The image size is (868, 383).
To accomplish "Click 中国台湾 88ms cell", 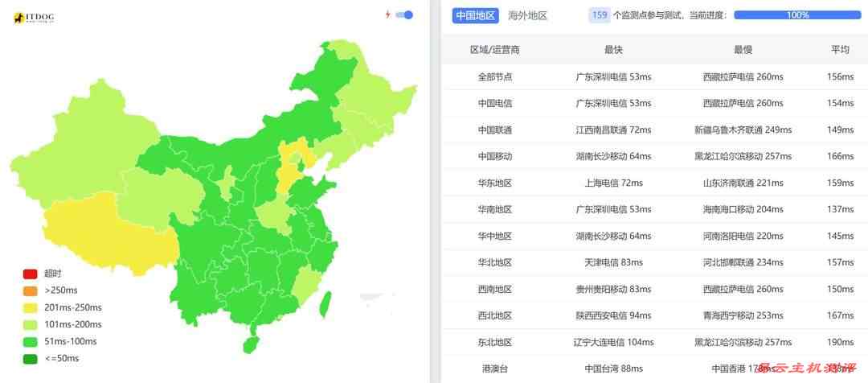I will tap(613, 369).
